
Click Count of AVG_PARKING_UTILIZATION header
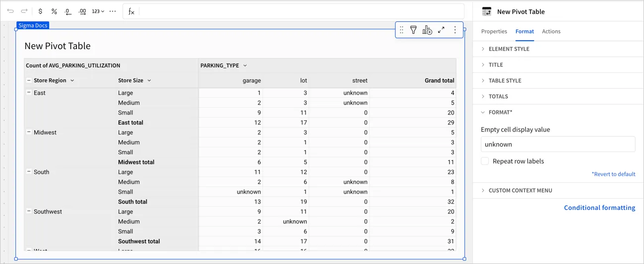point(73,65)
